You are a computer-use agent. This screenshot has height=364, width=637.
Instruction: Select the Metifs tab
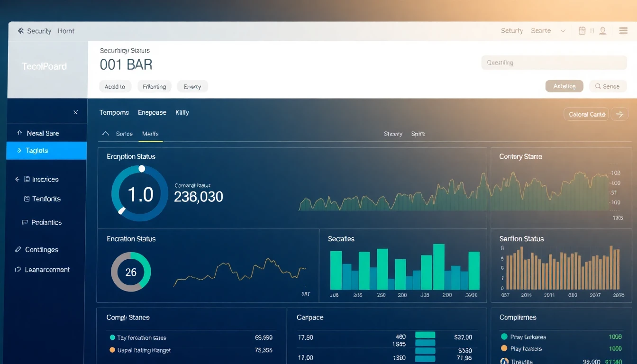point(150,134)
